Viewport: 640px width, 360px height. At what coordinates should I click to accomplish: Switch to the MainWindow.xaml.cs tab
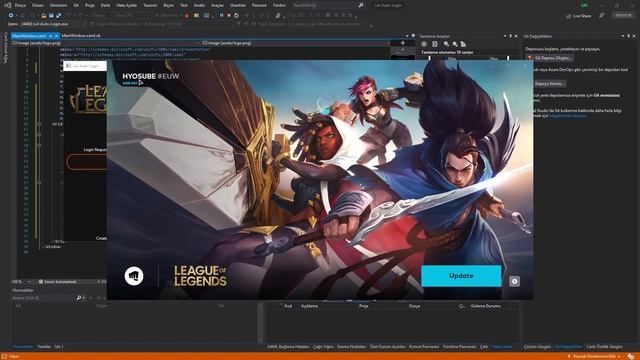(81, 36)
